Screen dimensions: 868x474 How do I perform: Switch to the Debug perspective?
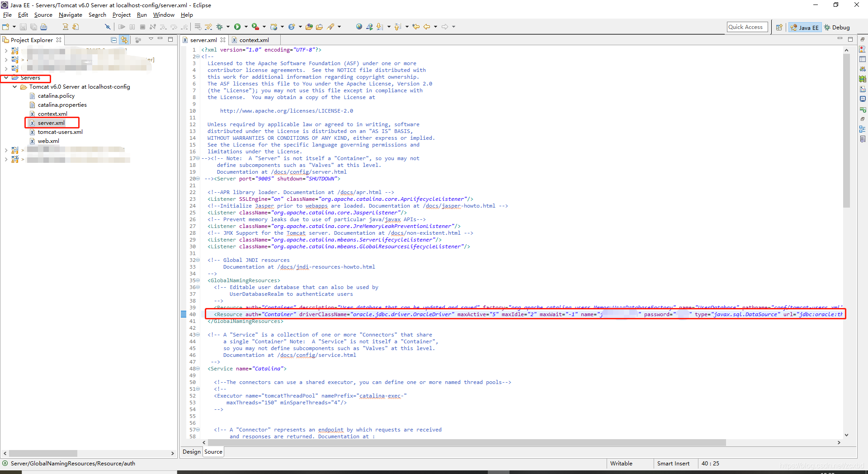pos(837,27)
